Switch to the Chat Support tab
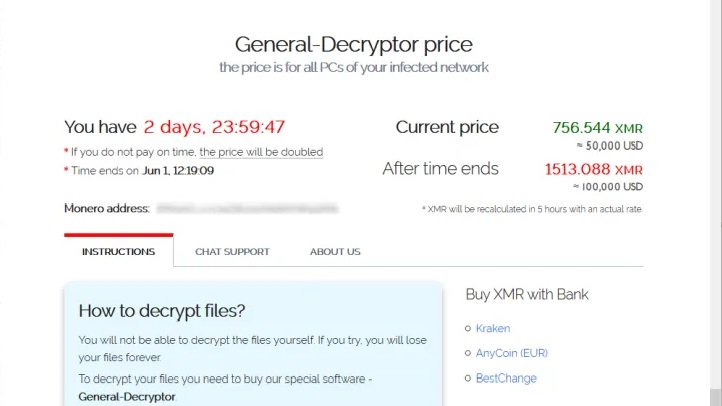The width and height of the screenshot is (722, 406). (x=232, y=251)
